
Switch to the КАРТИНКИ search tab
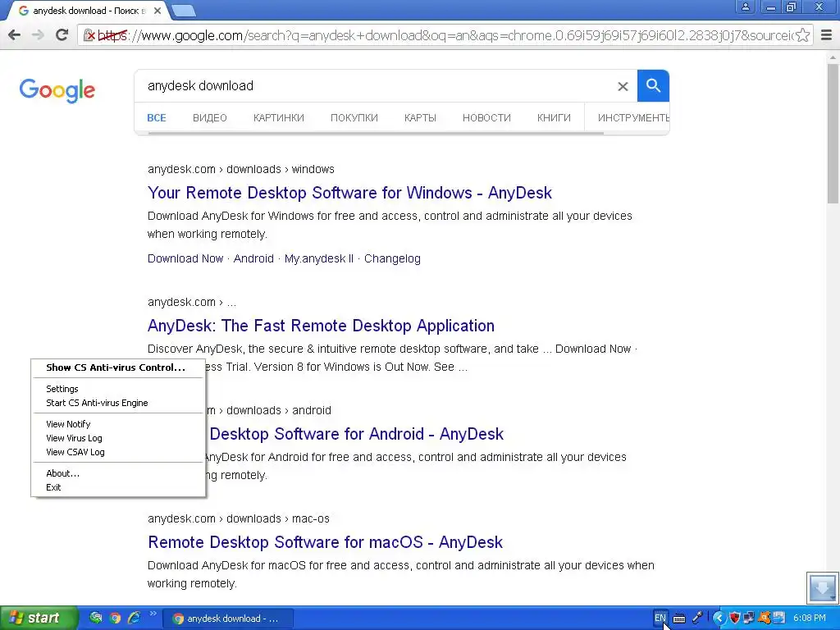point(279,118)
